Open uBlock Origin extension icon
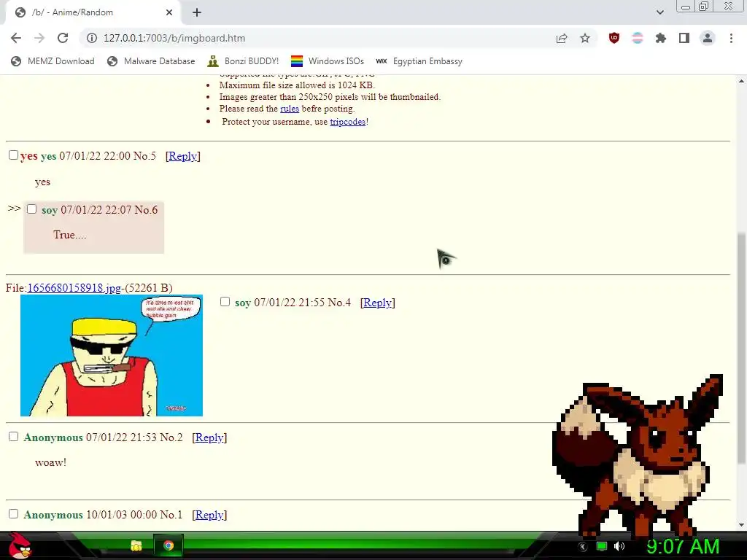Viewport: 747px width, 560px height. [x=614, y=38]
